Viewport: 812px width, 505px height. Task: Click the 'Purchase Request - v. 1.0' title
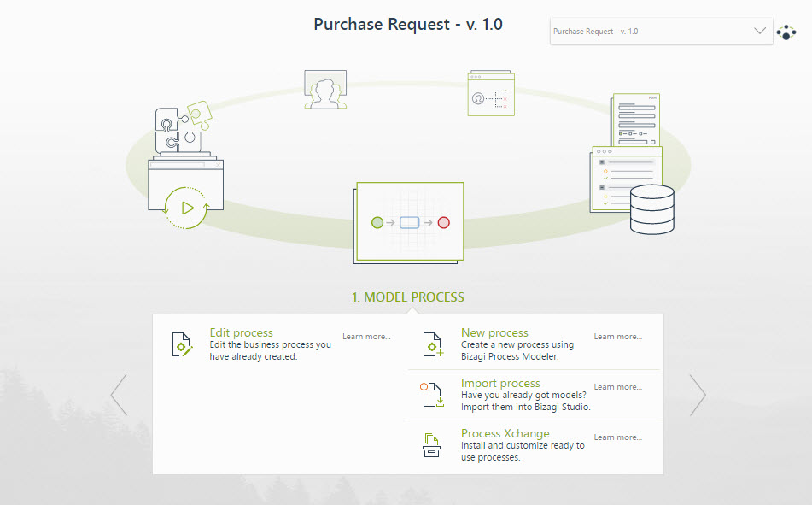[408, 25]
